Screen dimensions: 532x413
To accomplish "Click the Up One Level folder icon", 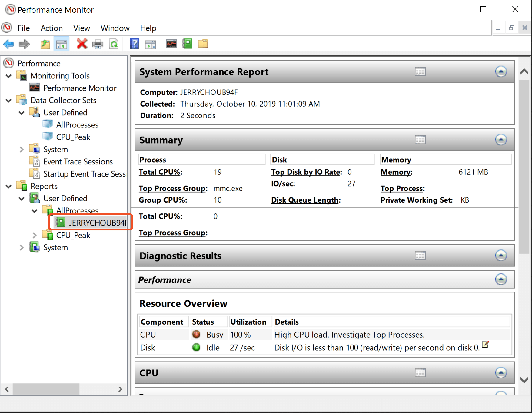I will tap(45, 44).
